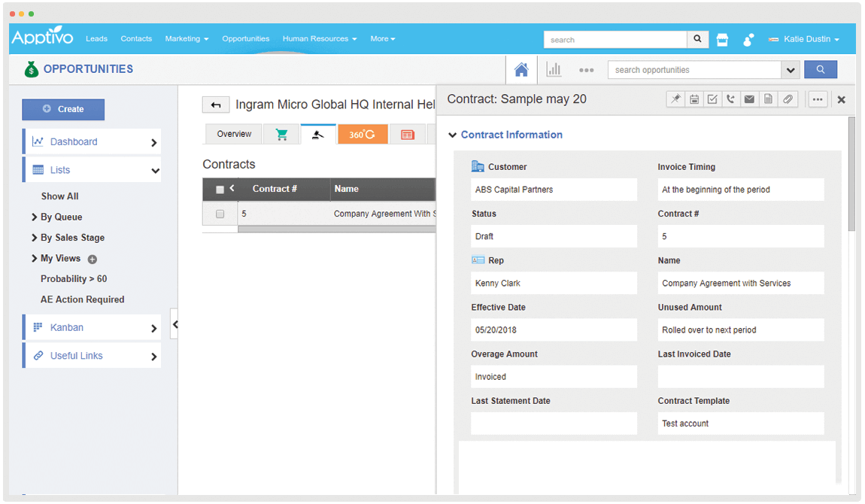Open the paperclip attachments icon
865x504 pixels.
click(787, 99)
